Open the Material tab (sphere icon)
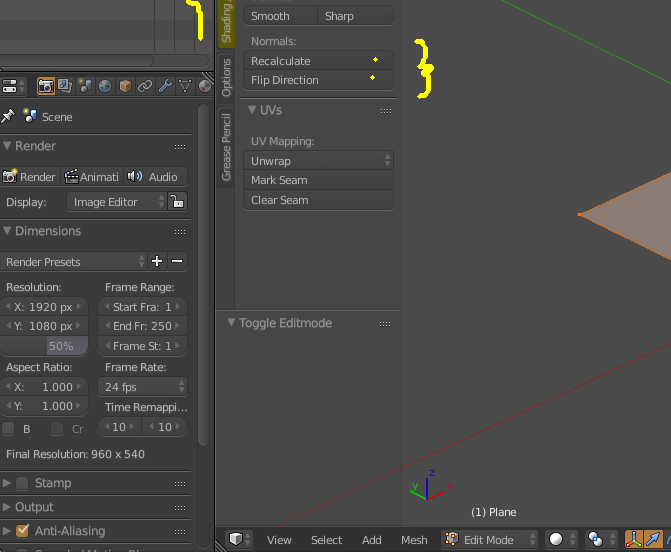Viewport: 671px width, 552px height. pyautogui.click(x=205, y=86)
